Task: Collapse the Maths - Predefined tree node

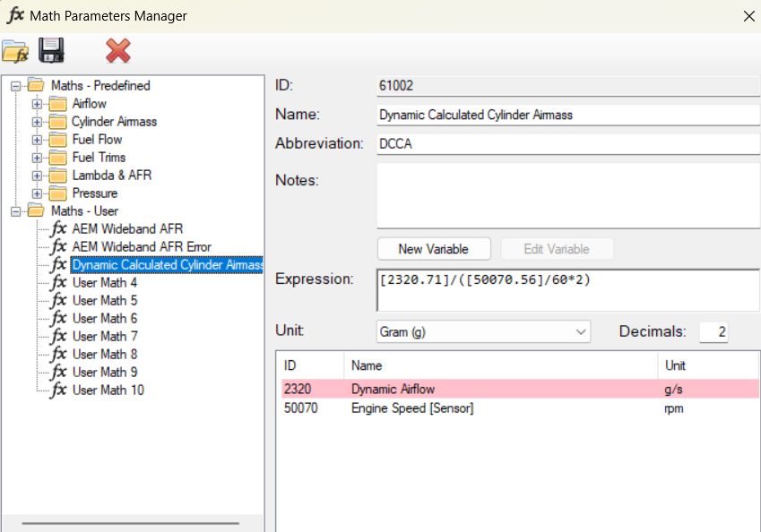Action: pyautogui.click(x=15, y=86)
